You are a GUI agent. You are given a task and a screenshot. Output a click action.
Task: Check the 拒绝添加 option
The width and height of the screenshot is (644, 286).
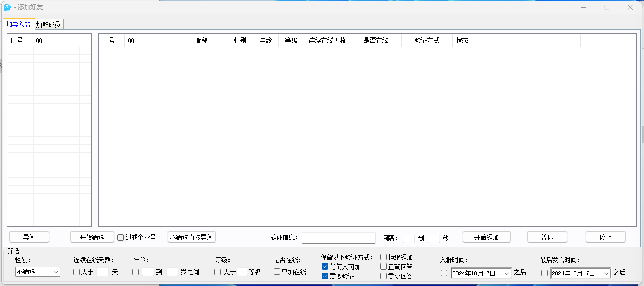[383, 257]
